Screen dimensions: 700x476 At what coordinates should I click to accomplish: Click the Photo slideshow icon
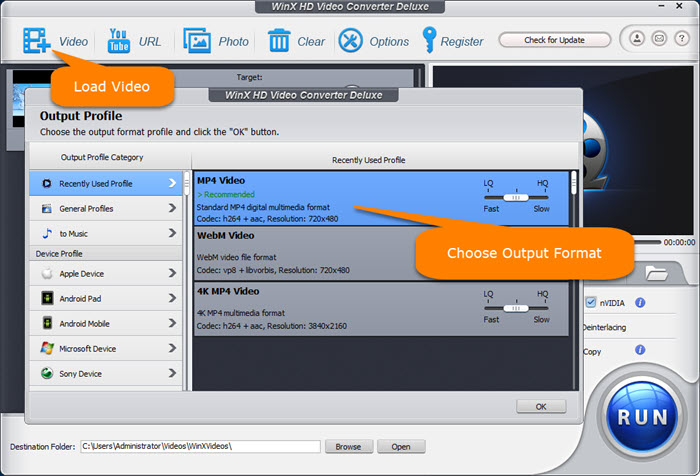pyautogui.click(x=197, y=41)
